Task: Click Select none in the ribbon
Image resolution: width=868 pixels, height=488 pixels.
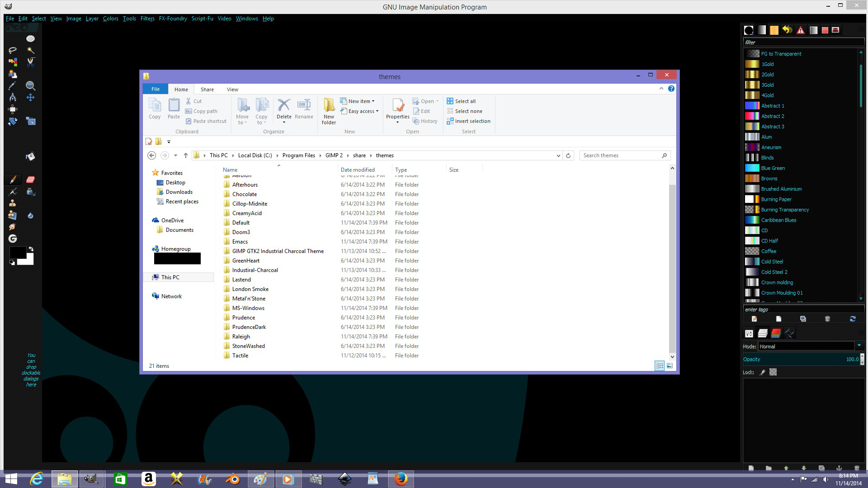Action: click(x=464, y=111)
